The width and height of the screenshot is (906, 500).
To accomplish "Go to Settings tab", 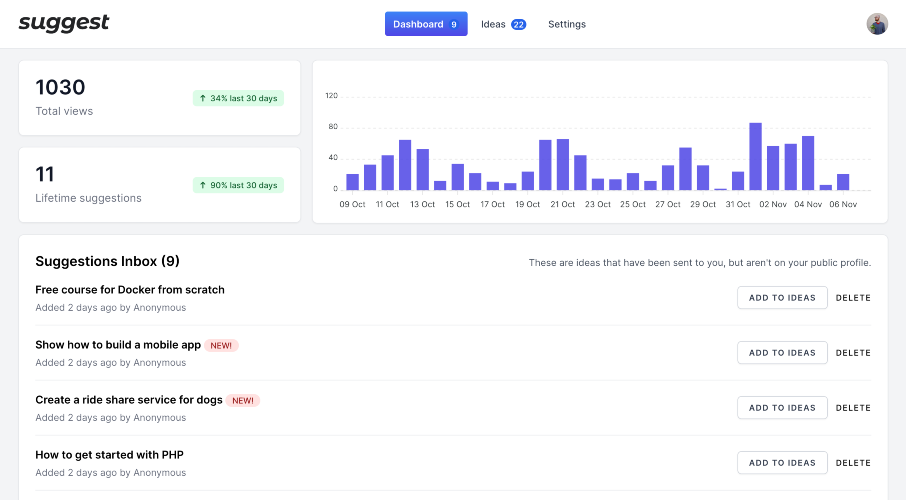I will tap(567, 24).
